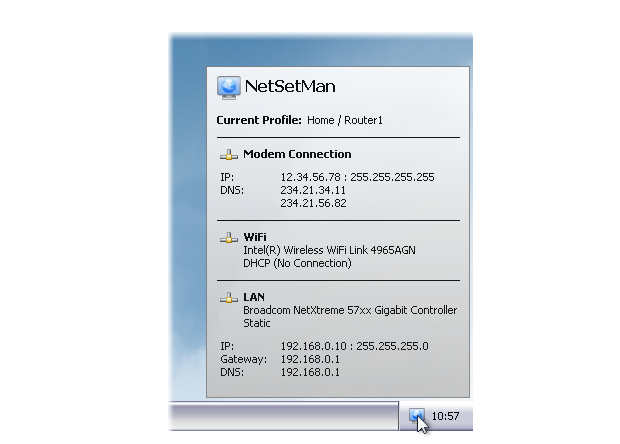620x444 pixels.
Task: Click the Gateway: label
Action: (x=244, y=359)
